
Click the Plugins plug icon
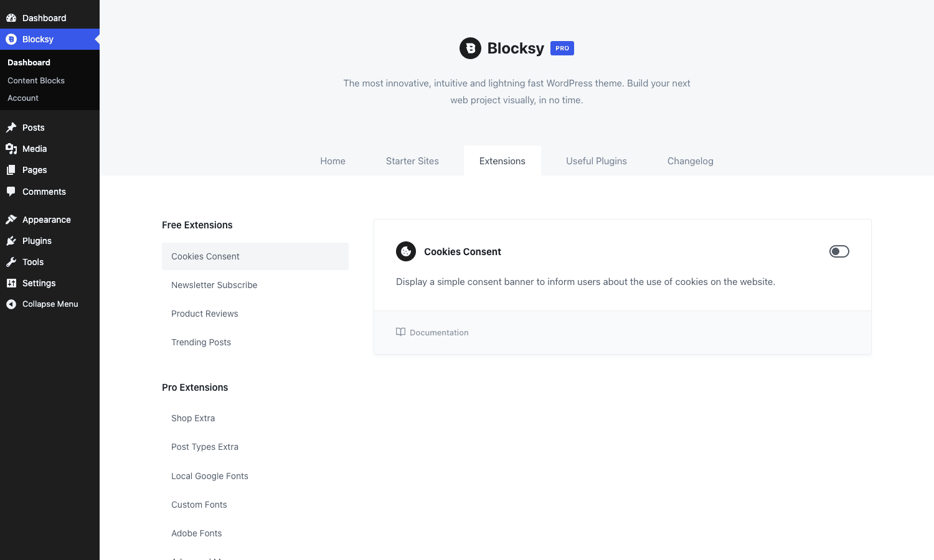pos(11,241)
